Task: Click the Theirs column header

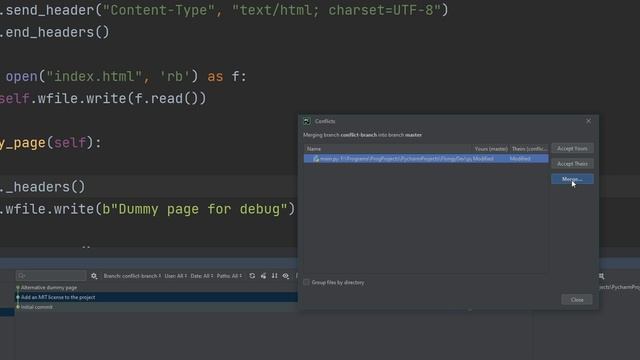Action: pyautogui.click(x=529, y=149)
